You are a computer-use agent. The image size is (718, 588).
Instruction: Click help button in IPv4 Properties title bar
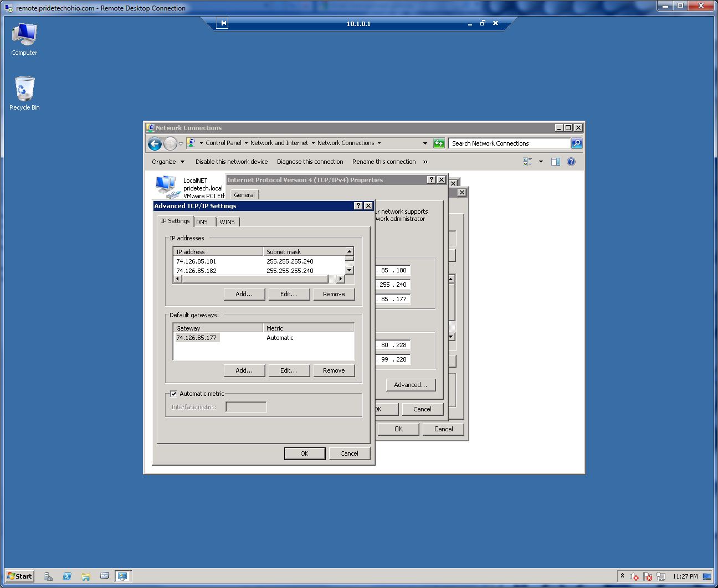[432, 180]
